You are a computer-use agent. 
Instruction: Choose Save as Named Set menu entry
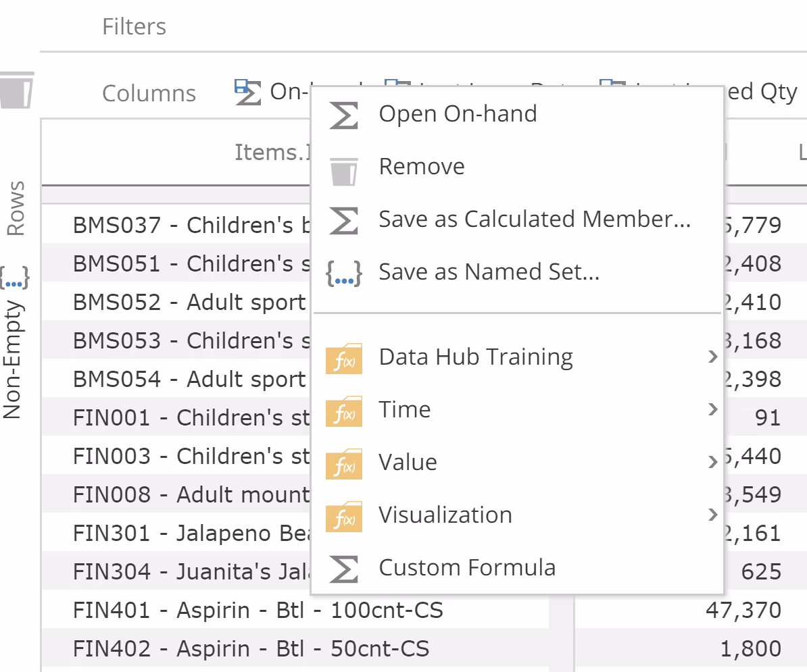tap(489, 272)
